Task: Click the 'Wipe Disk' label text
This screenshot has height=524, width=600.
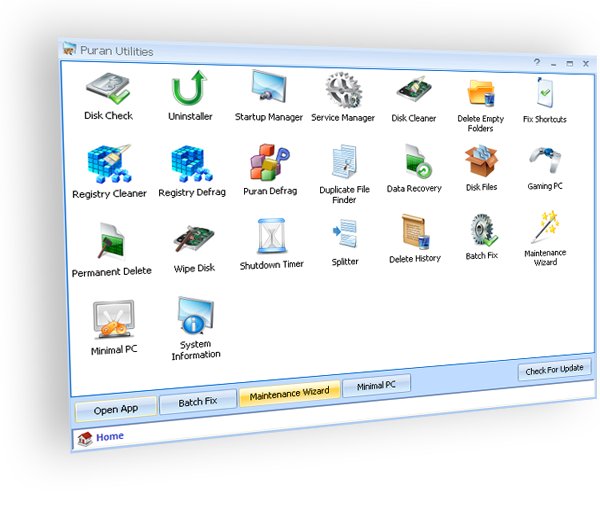Action: (194, 268)
